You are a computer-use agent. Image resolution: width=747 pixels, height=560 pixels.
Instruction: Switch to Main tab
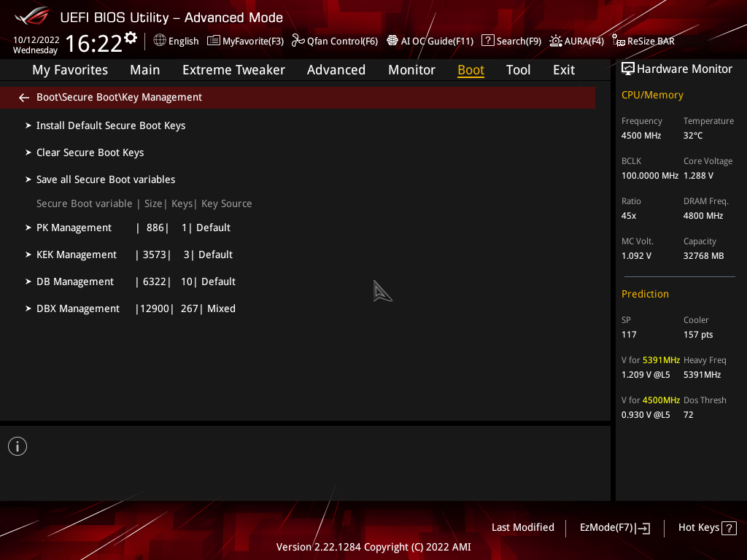pyautogui.click(x=145, y=70)
